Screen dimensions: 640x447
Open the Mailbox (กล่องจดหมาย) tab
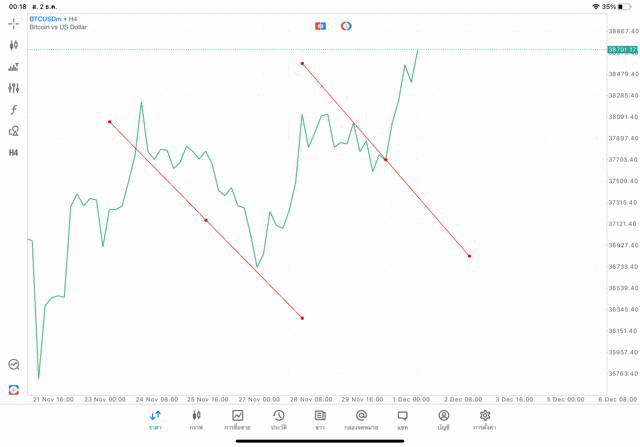click(x=361, y=419)
